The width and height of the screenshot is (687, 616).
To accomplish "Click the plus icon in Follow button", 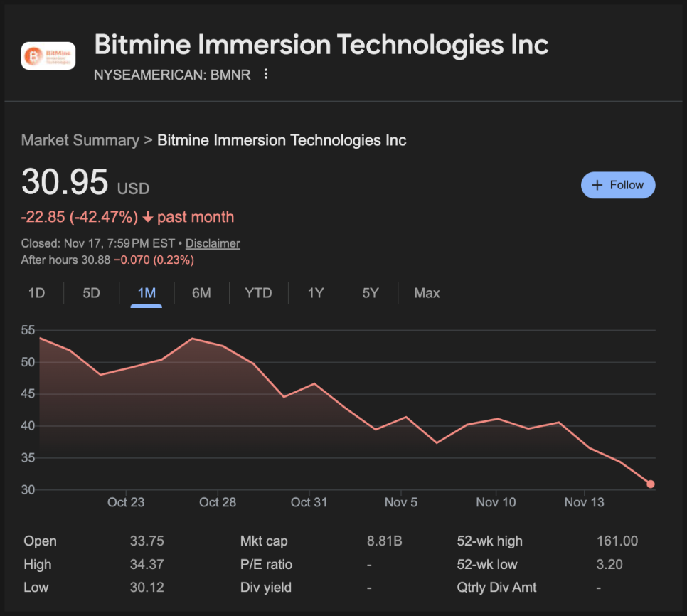I will (x=597, y=185).
